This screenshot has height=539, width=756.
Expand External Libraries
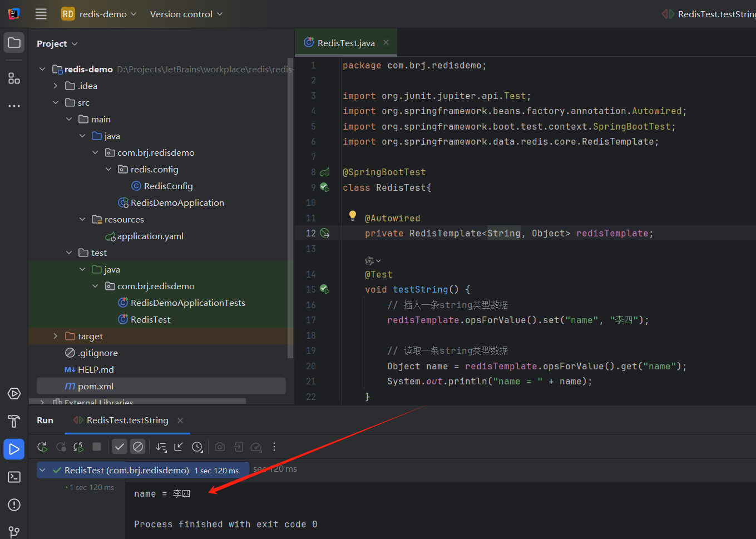[x=42, y=402]
